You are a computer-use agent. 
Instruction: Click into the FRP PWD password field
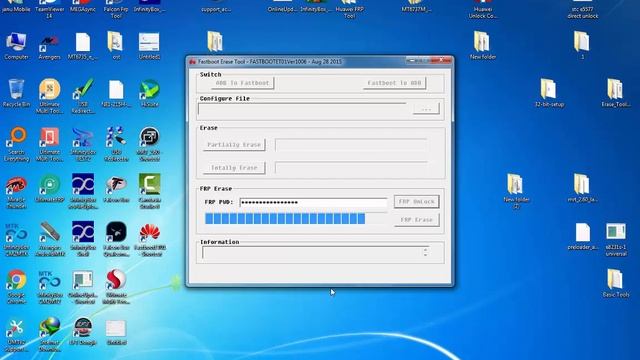point(313,202)
